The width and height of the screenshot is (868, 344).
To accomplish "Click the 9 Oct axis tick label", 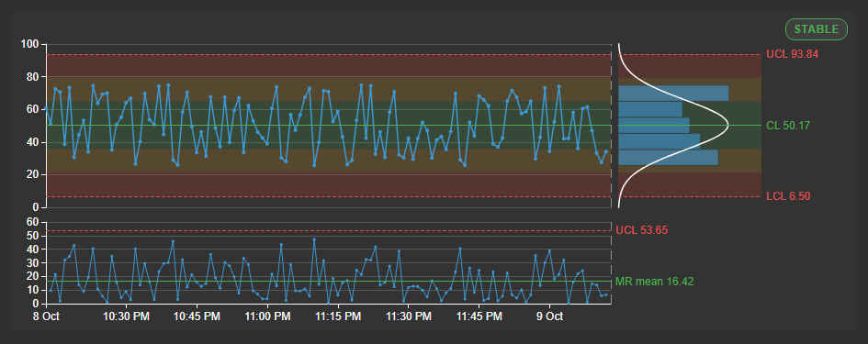I will pos(549,316).
